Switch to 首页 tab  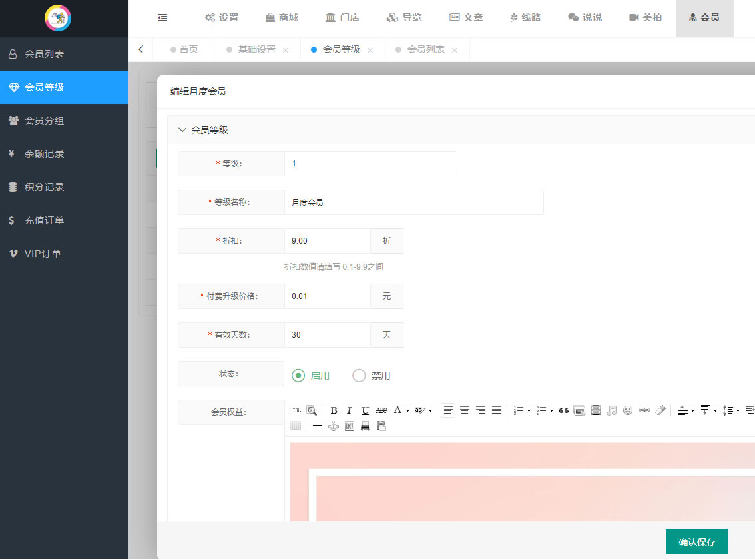pos(184,49)
